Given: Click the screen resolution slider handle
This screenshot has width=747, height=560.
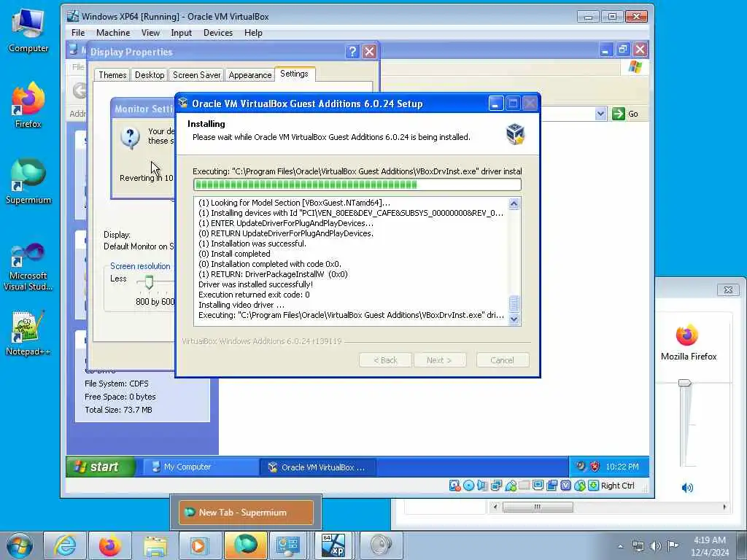Looking at the screenshot, I should pyautogui.click(x=149, y=282).
